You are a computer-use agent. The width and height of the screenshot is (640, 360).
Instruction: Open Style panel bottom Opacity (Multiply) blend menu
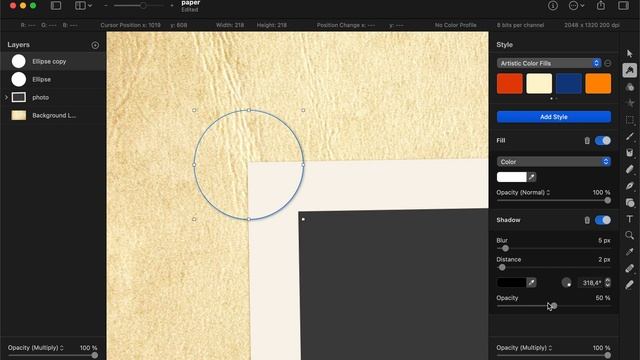(524, 348)
